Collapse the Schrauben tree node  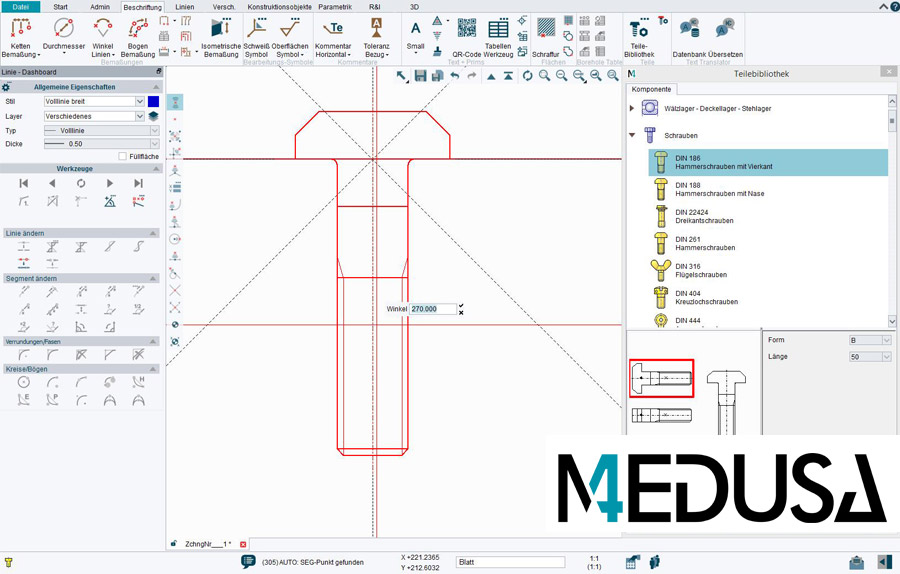(632, 135)
